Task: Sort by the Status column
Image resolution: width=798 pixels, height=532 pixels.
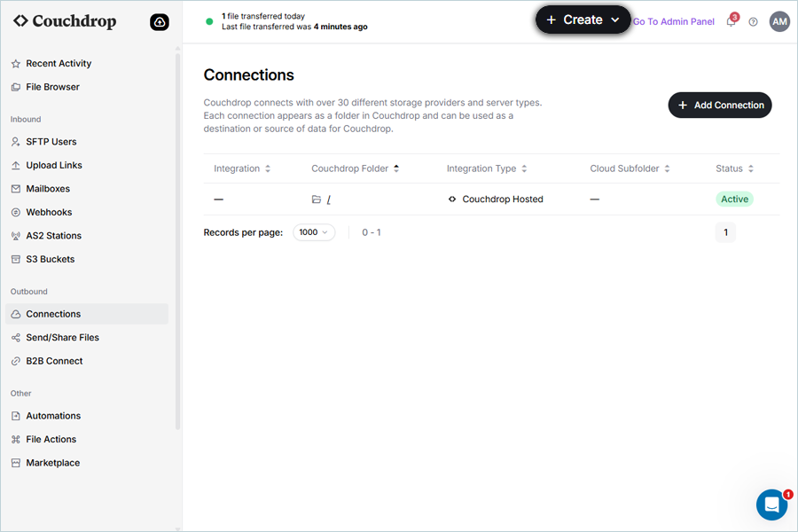Action: pos(734,168)
